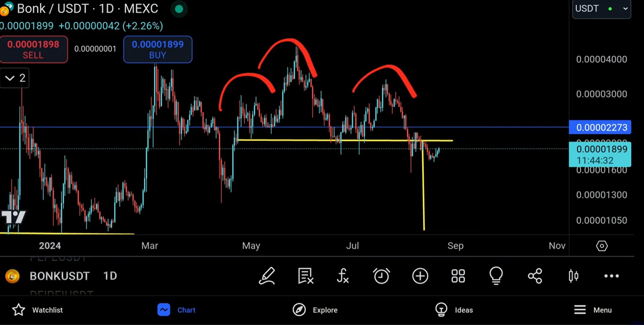This screenshot has width=644, height=325.
Task: Open the remove drawings tool
Action: [306, 276]
